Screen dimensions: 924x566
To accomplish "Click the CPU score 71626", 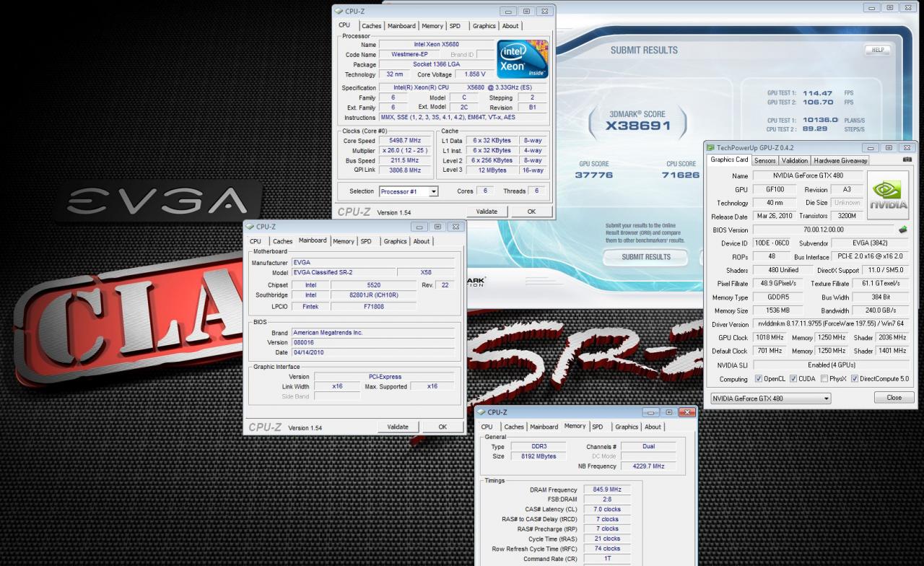I will click(681, 175).
